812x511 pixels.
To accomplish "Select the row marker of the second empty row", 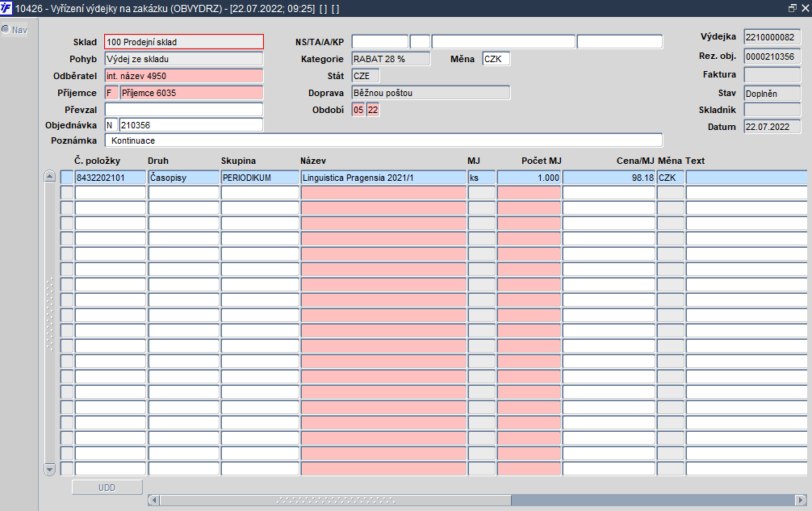I will tap(67, 208).
